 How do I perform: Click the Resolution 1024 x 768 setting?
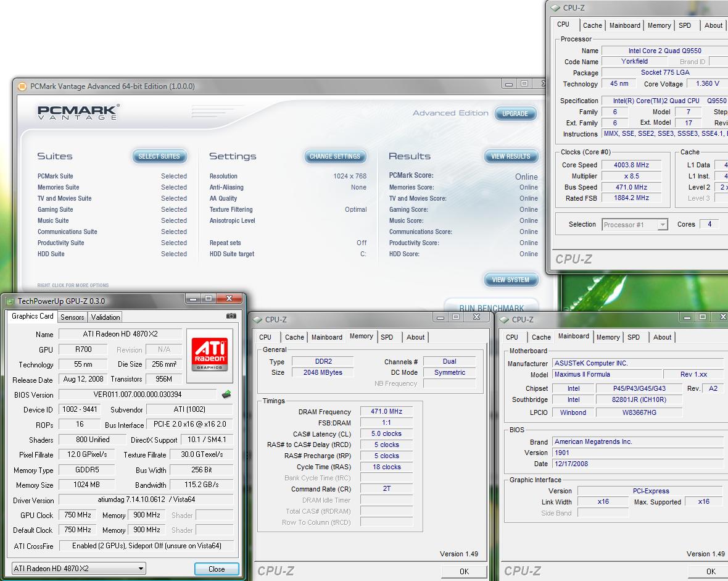288,176
